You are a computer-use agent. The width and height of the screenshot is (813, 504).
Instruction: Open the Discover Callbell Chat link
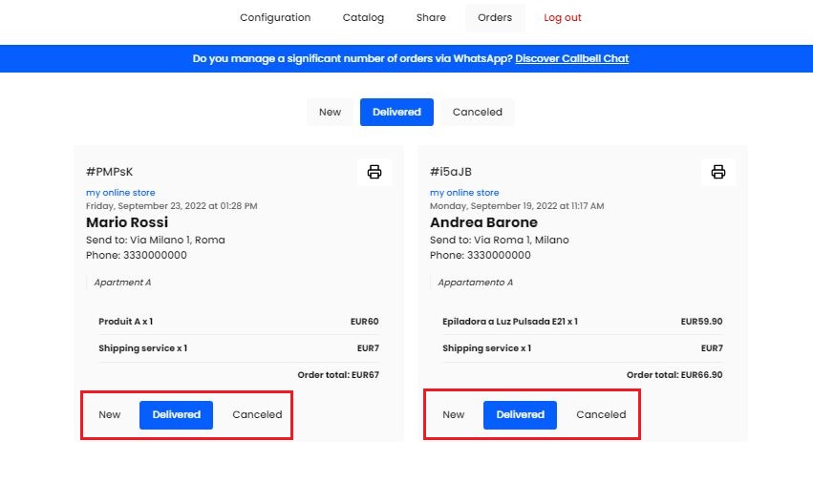(571, 58)
